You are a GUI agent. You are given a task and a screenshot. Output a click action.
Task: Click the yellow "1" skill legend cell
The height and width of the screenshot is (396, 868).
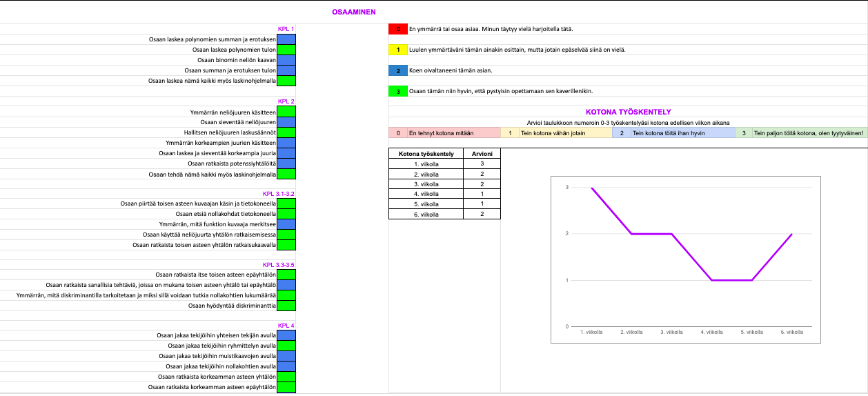tap(398, 50)
